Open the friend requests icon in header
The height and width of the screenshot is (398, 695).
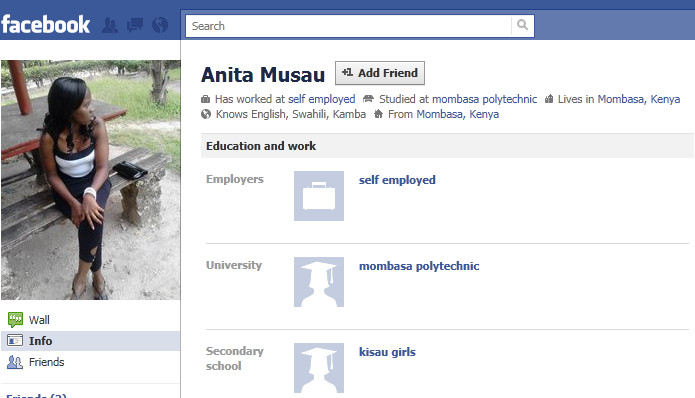pyautogui.click(x=110, y=25)
